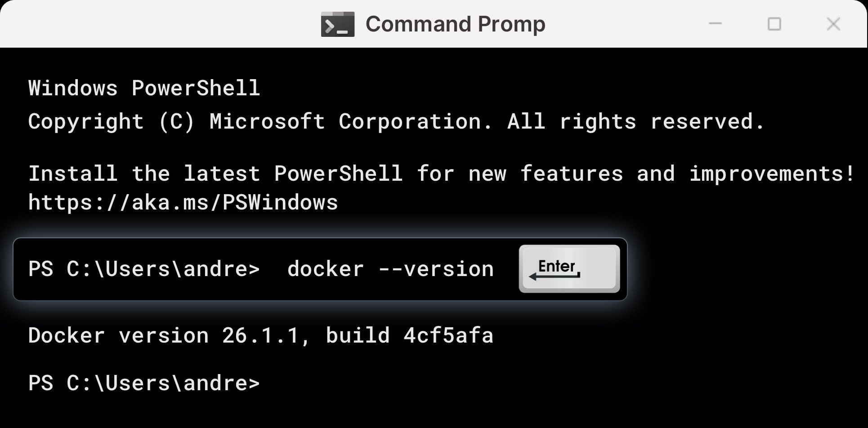
Task: Click the highlighted command box prompt path
Action: [x=144, y=269]
